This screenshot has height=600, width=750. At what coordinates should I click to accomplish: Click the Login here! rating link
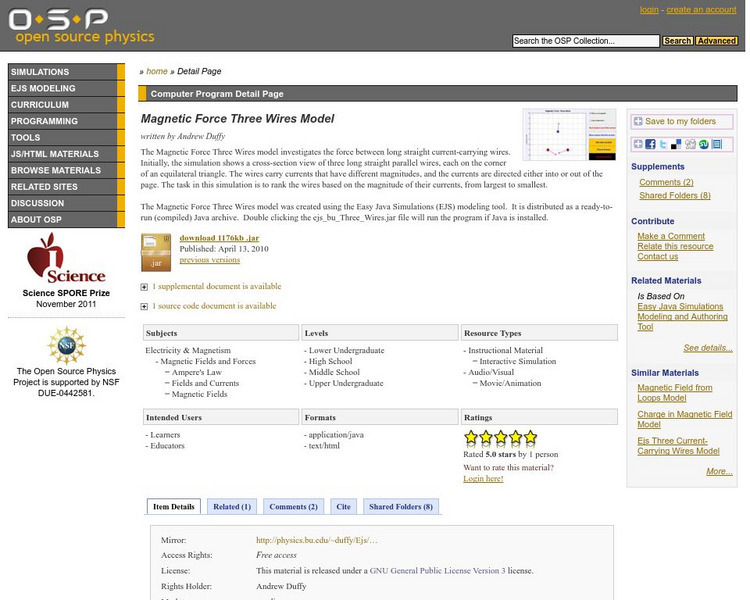coord(483,479)
